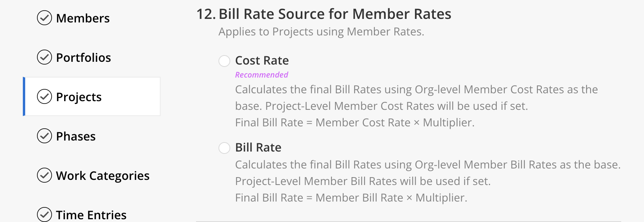The width and height of the screenshot is (644, 222).
Task: Switch to the Time Entries section
Action: [x=91, y=215]
